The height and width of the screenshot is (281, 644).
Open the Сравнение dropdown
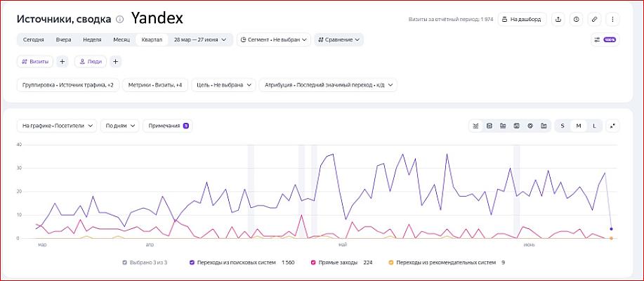(x=339, y=40)
